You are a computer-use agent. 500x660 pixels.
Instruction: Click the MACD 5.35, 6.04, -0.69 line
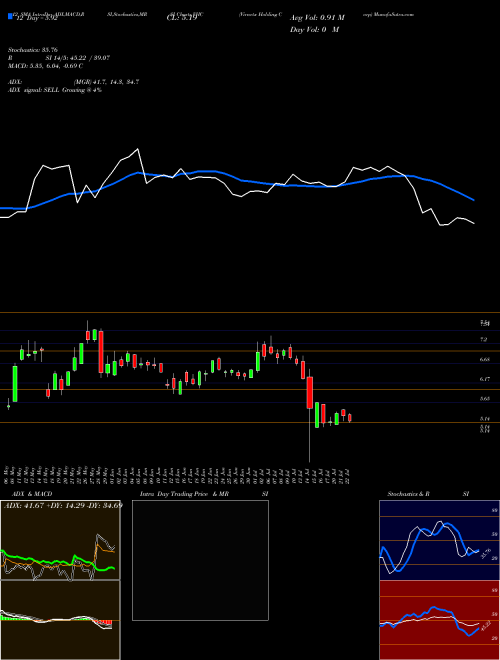45,66
